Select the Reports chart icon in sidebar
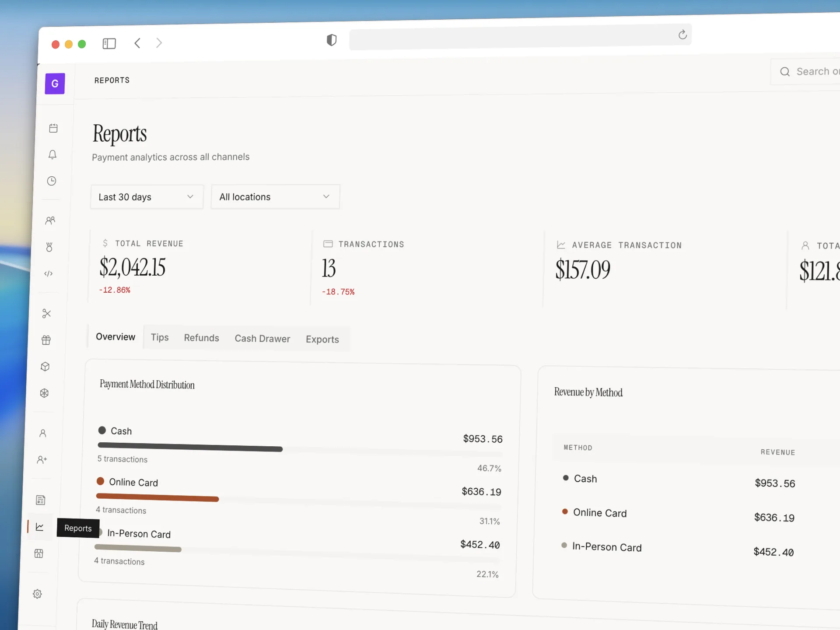The width and height of the screenshot is (840, 630). point(39,527)
